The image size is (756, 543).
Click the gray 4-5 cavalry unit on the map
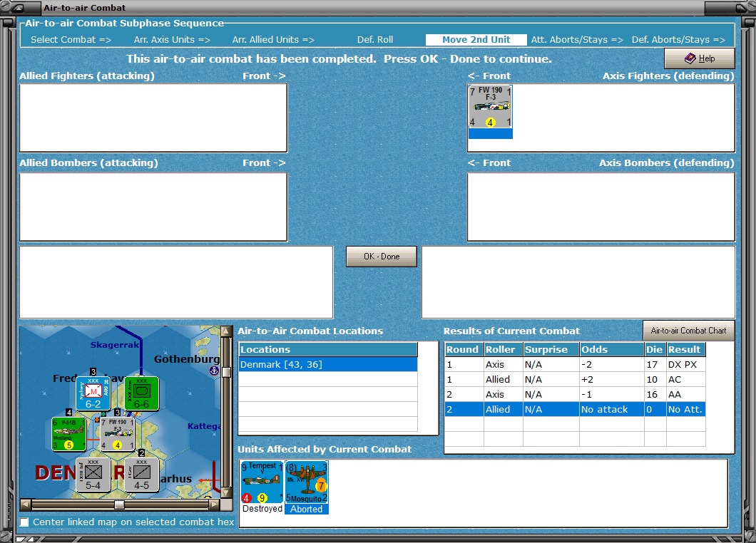click(x=142, y=475)
